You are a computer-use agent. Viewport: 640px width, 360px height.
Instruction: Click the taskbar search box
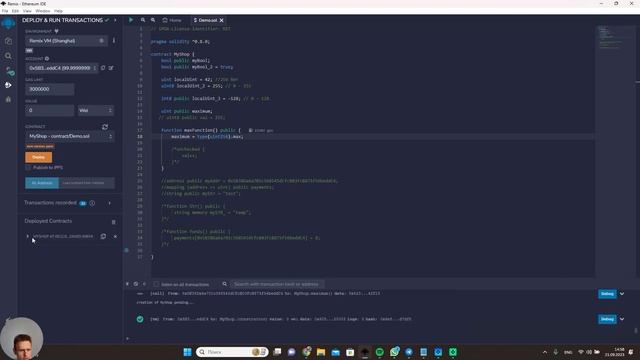click(x=232, y=352)
